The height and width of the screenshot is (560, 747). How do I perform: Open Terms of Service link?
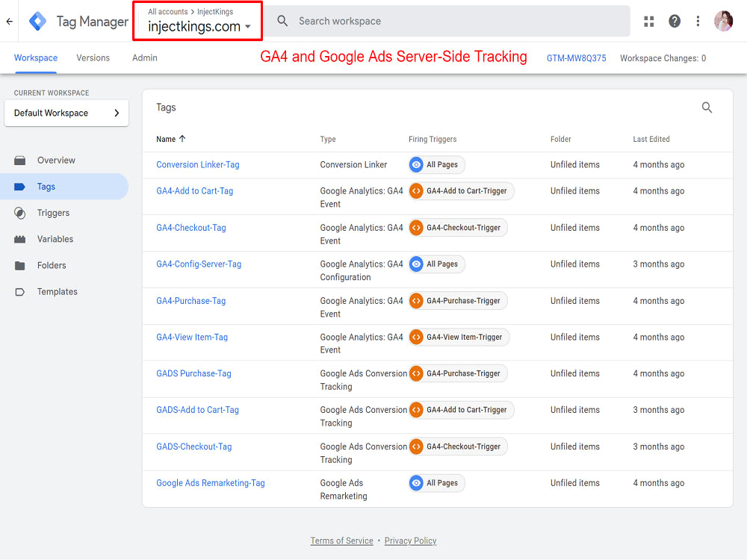pyautogui.click(x=341, y=541)
